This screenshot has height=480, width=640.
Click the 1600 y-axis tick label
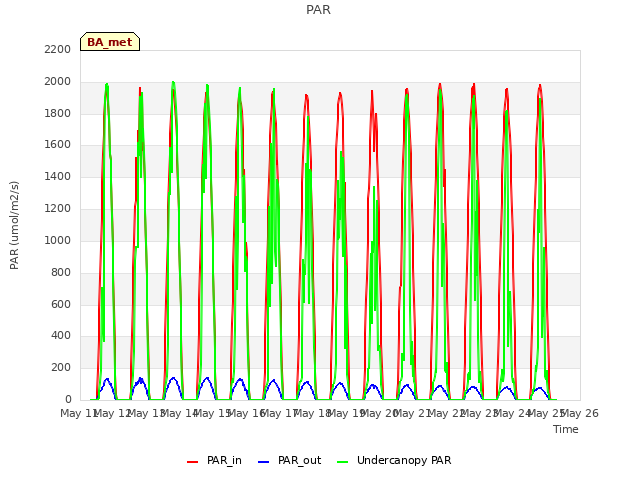58,144
